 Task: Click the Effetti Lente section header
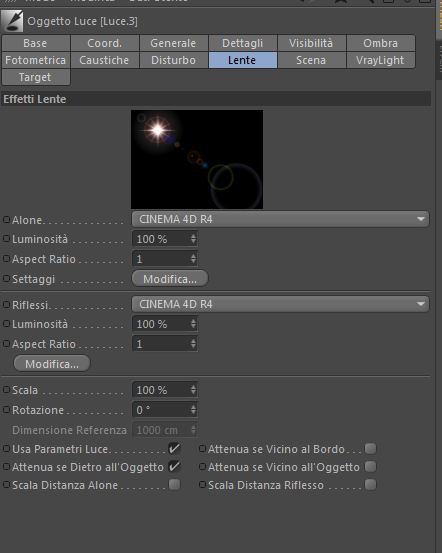(216, 99)
